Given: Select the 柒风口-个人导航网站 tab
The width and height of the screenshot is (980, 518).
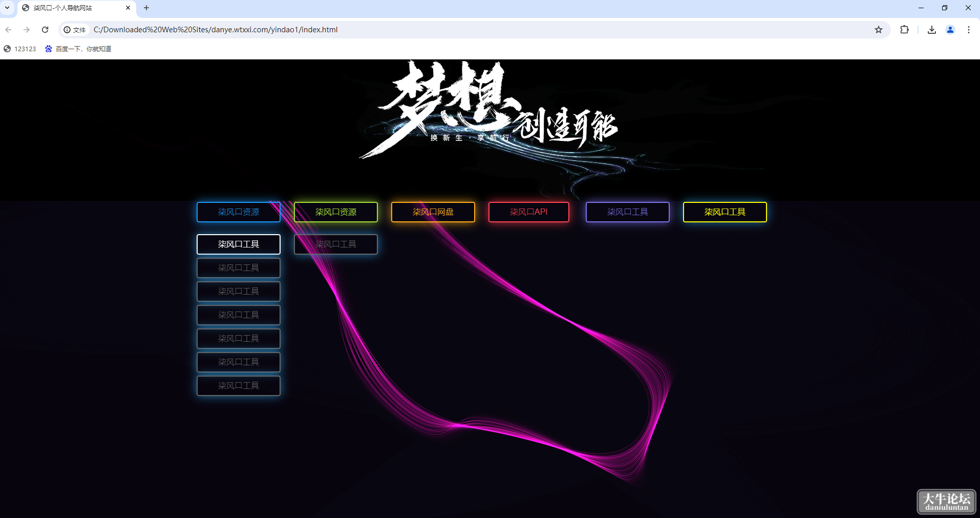Looking at the screenshot, I should click(x=77, y=8).
